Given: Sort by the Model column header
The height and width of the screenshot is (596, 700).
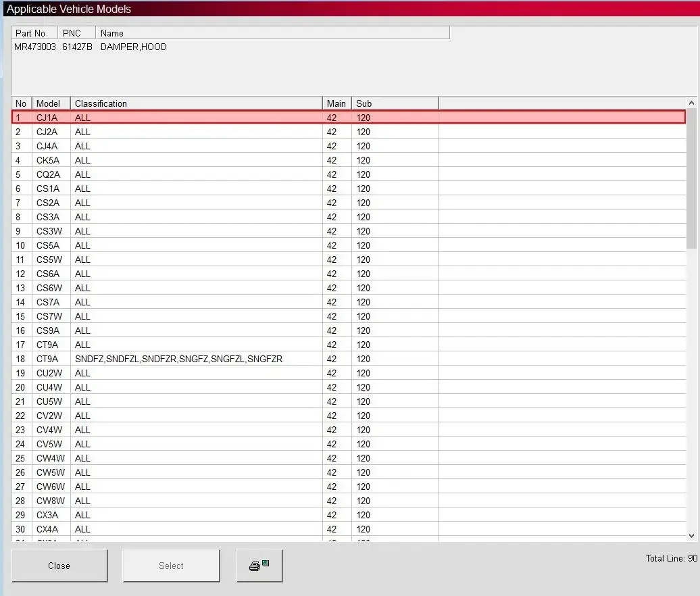Looking at the screenshot, I should point(51,103).
